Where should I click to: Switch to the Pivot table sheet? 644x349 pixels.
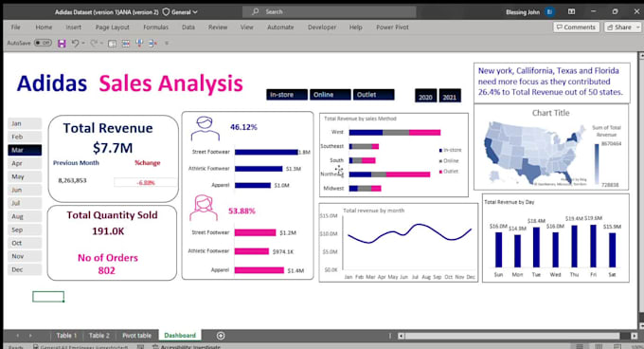coord(136,336)
